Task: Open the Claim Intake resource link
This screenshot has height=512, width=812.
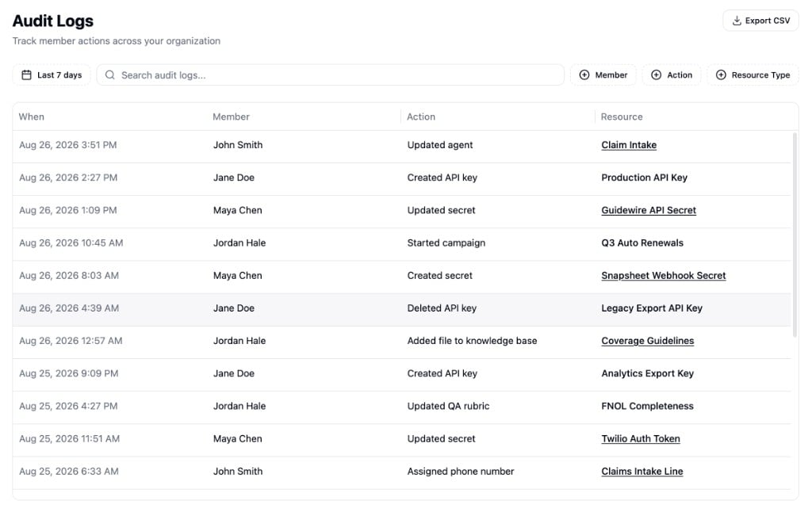Action: tap(629, 146)
